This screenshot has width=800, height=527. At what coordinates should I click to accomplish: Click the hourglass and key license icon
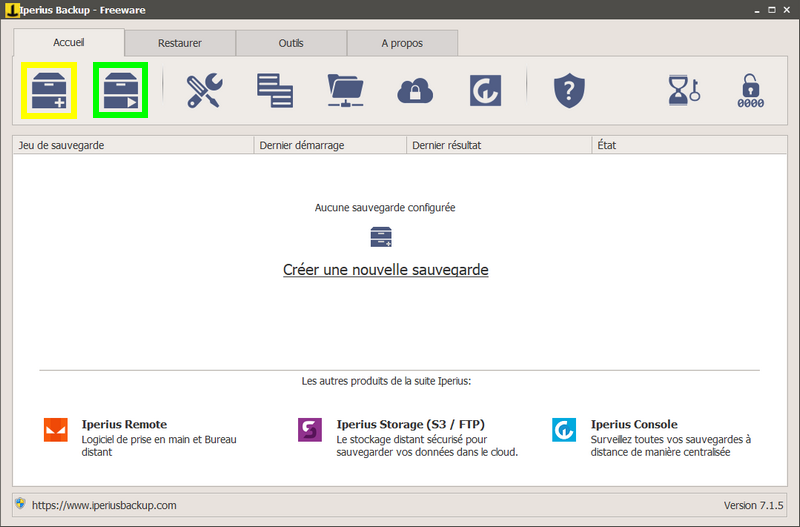[684, 90]
